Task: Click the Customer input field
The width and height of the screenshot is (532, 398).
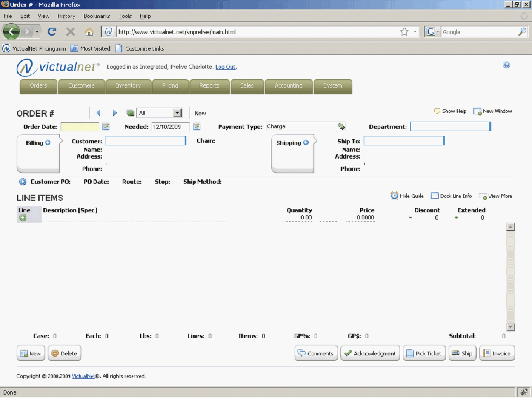Action: [x=146, y=141]
